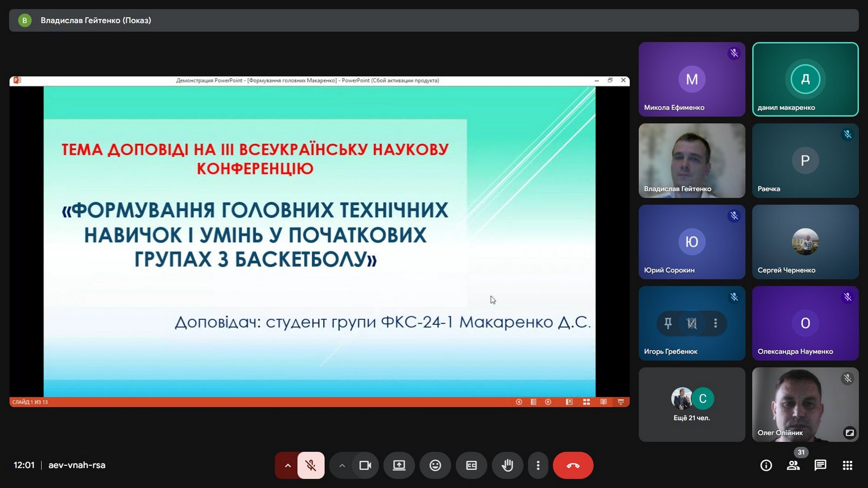
Task: Click the Владислав Гейтенко presentation banner
Action: pos(95,21)
